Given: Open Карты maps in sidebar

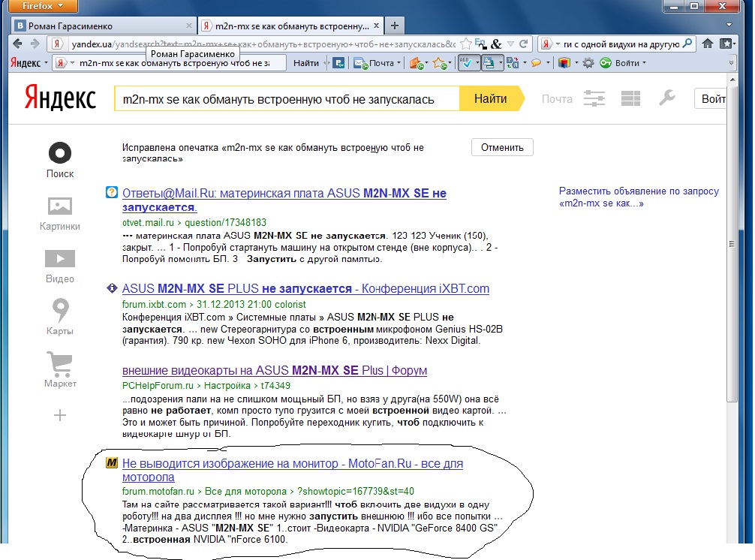Looking at the screenshot, I should 60,317.
